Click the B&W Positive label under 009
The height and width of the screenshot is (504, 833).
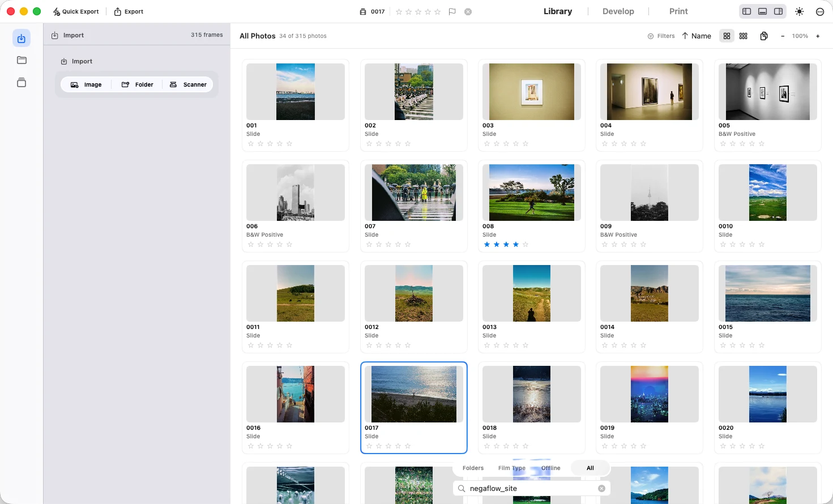coord(618,235)
